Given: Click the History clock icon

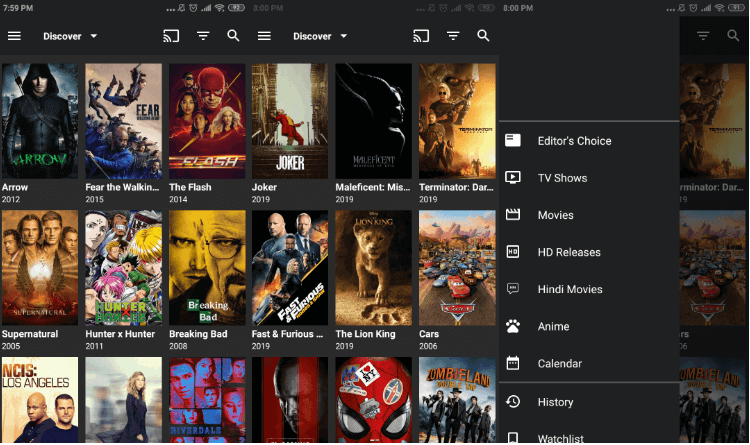Looking at the screenshot, I should [x=513, y=401].
